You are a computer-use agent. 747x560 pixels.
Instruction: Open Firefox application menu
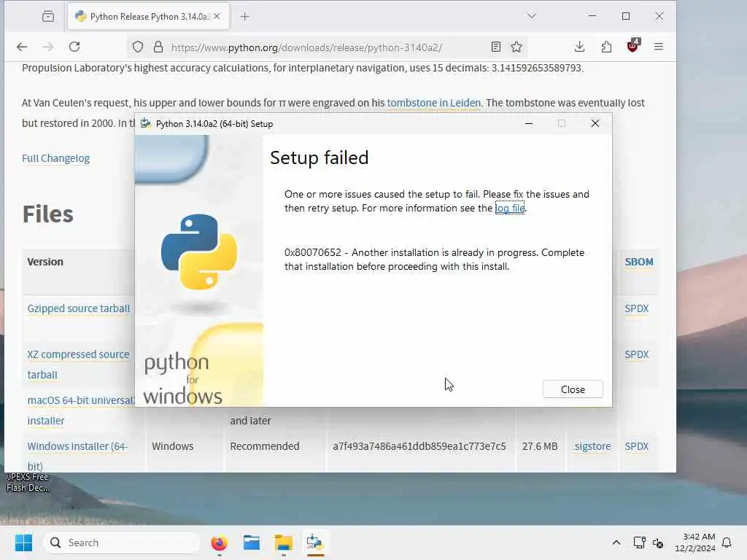[x=659, y=47]
